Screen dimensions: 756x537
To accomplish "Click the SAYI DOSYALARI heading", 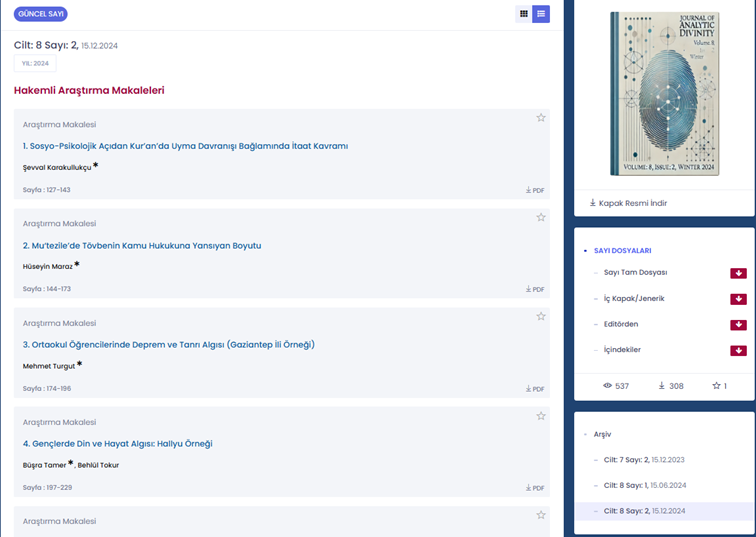I will 622,250.
